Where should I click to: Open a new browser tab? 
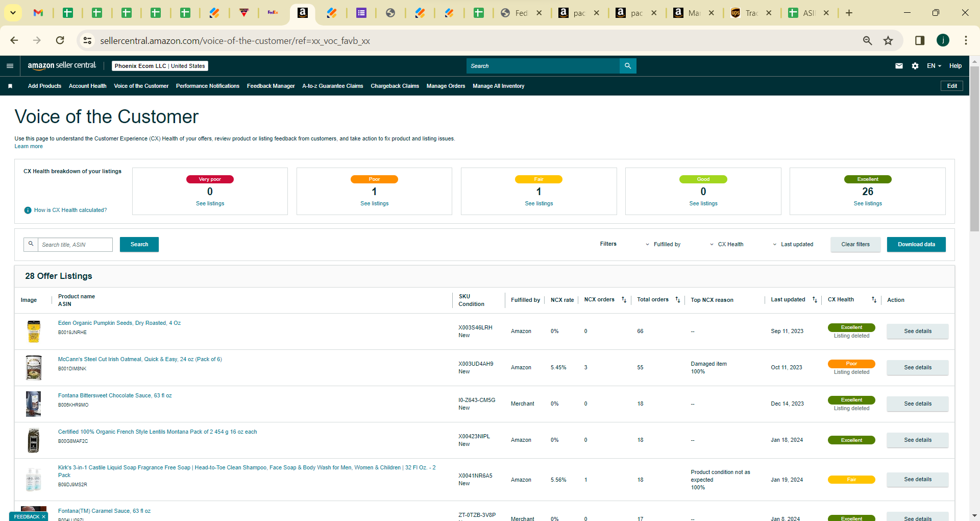coord(849,13)
